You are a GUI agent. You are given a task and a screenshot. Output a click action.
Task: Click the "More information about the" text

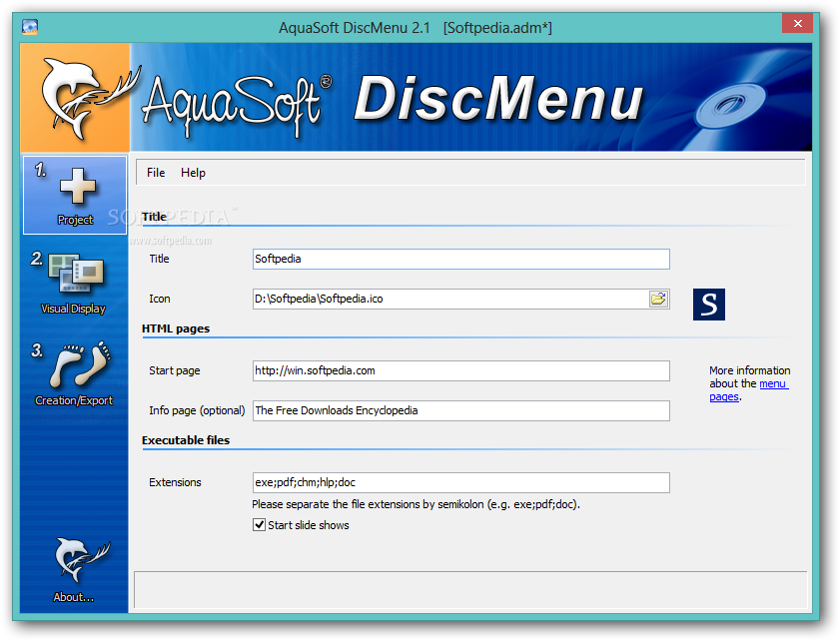[749, 377]
